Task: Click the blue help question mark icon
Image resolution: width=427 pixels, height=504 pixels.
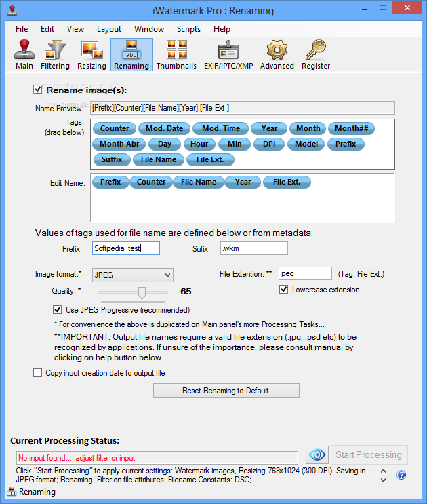Action: tap(401, 475)
